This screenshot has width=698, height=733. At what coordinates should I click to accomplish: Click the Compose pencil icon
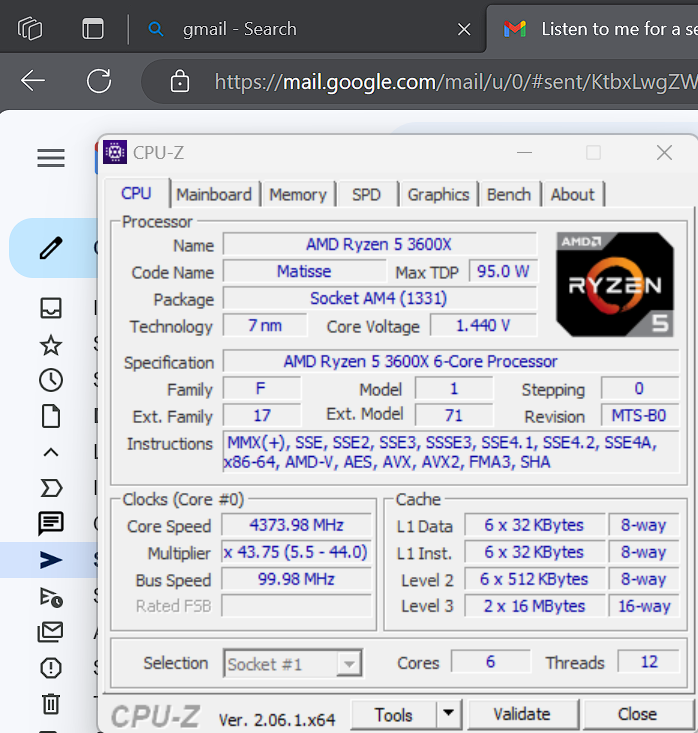(51, 247)
